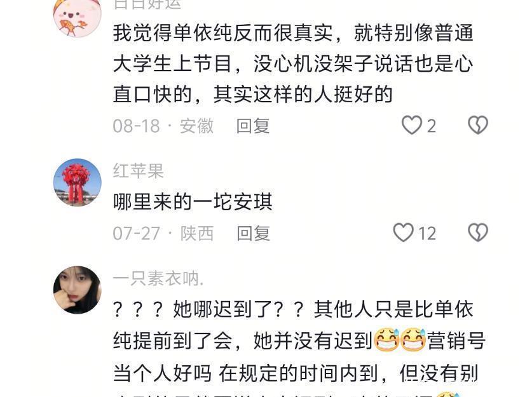Select the comment starting 我觉得单依纯反而很真实
This screenshot has width=532, height=397.
pos(293,64)
